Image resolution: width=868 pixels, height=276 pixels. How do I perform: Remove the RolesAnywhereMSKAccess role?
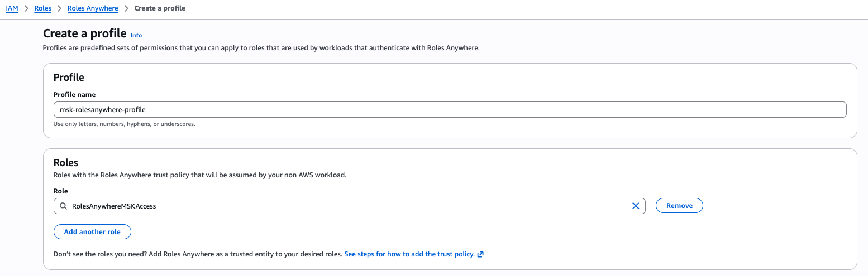[679, 206]
